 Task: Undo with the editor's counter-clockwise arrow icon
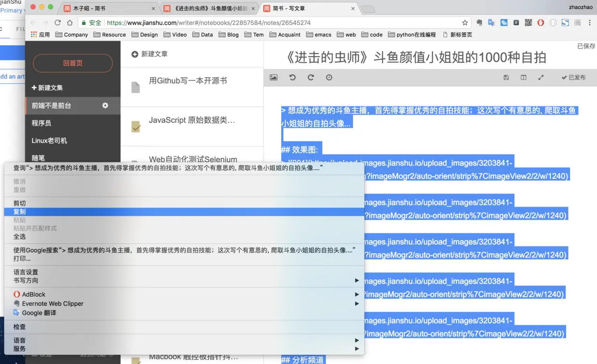[292, 78]
